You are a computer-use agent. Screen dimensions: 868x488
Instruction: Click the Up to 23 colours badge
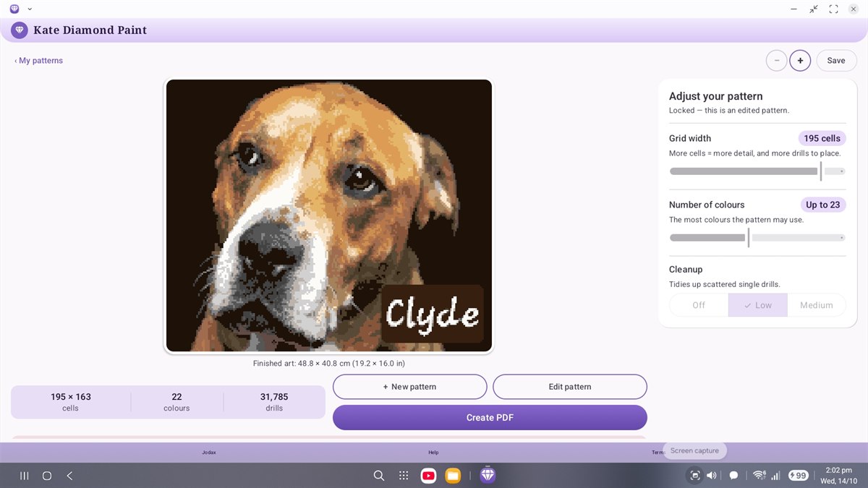click(823, 205)
